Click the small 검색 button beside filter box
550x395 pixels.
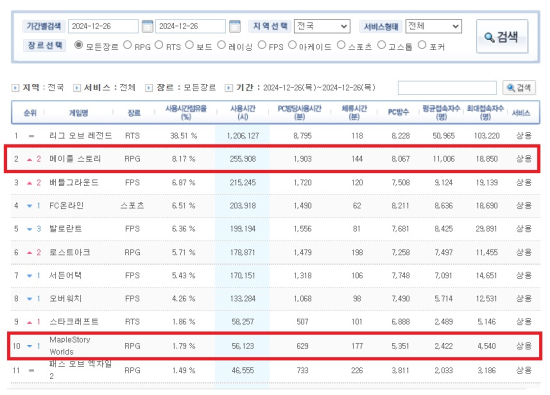point(519,88)
